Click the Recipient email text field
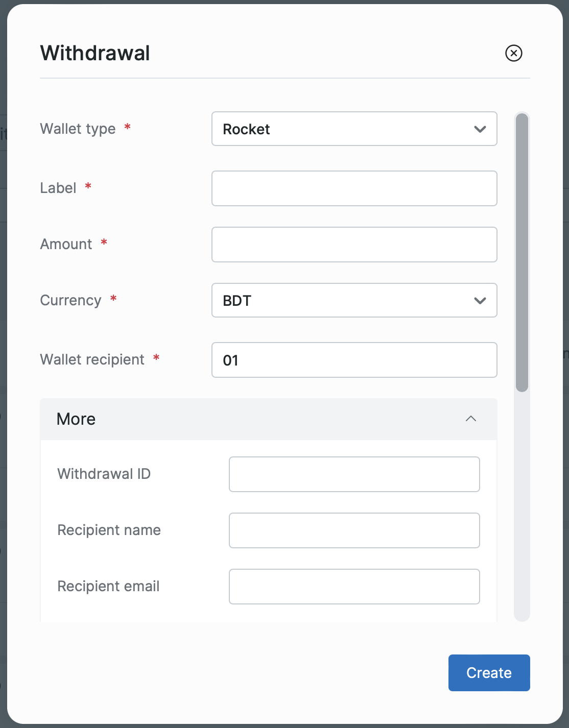 pyautogui.click(x=354, y=587)
